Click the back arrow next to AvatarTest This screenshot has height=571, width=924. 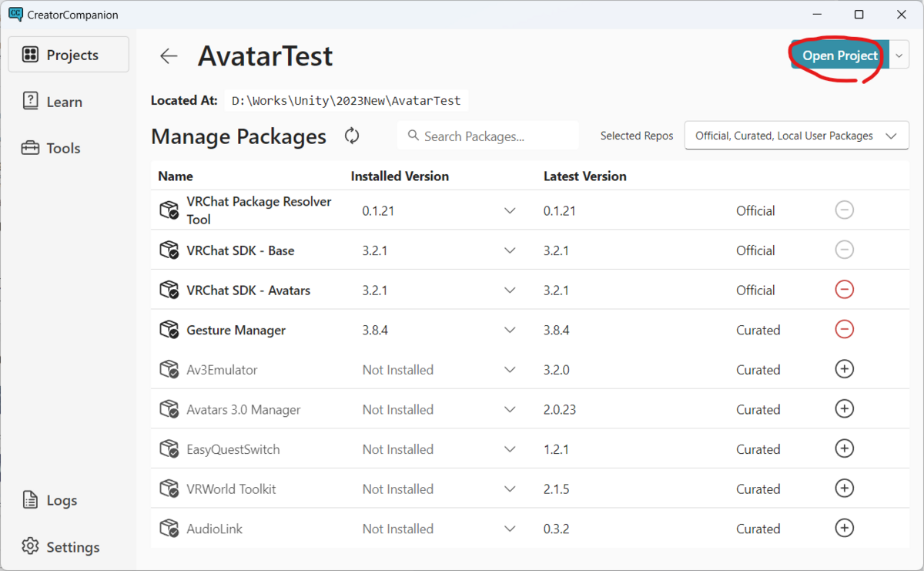169,55
